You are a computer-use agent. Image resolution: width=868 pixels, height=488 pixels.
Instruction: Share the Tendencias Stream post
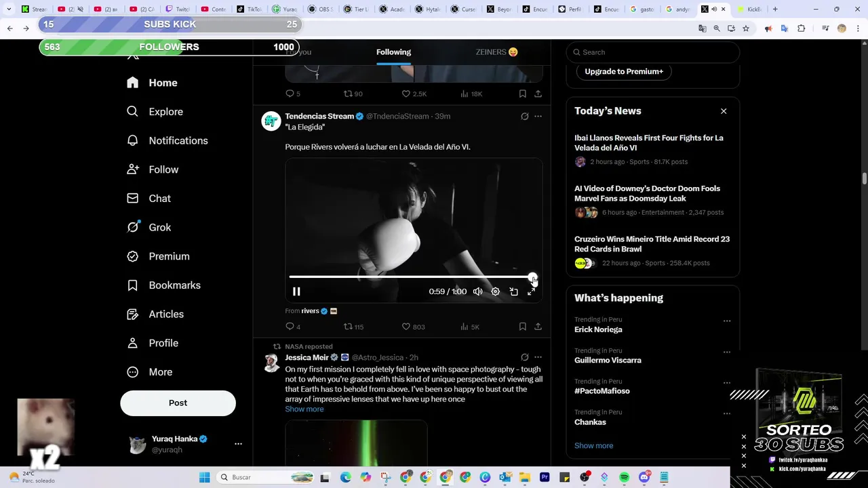coord(538,327)
